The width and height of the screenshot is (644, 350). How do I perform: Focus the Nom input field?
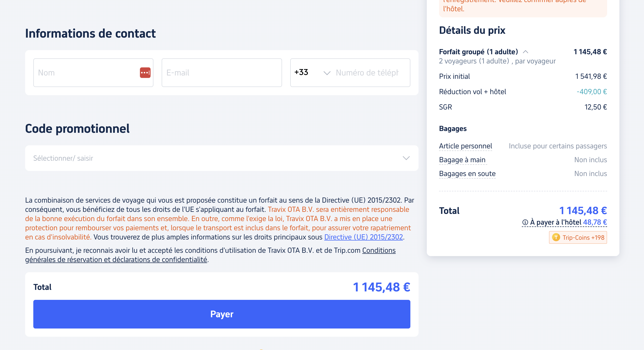point(86,73)
